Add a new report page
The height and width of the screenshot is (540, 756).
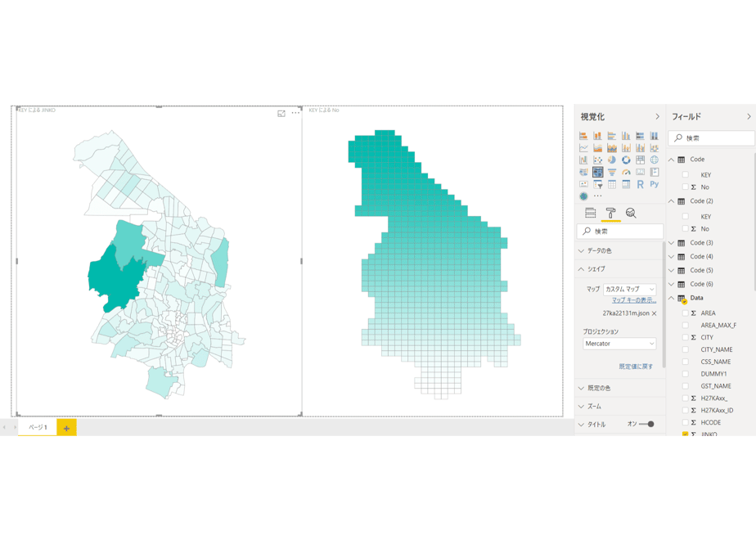(x=66, y=428)
